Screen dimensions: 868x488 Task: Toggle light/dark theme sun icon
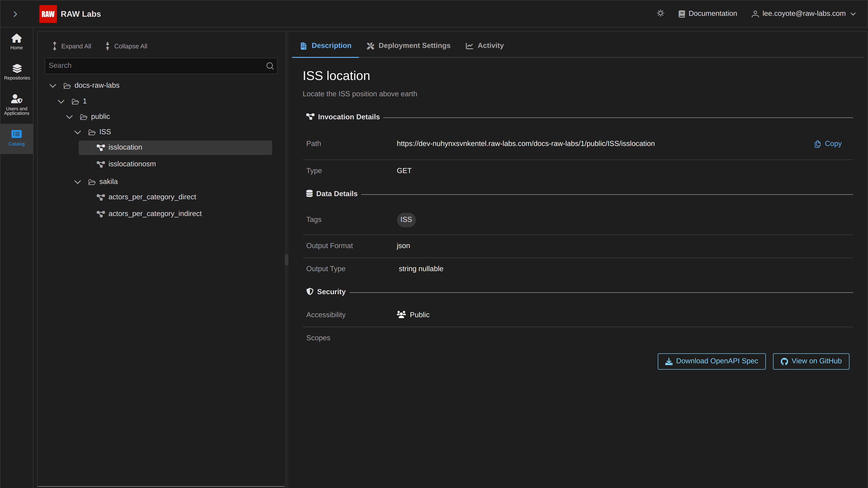tap(660, 13)
